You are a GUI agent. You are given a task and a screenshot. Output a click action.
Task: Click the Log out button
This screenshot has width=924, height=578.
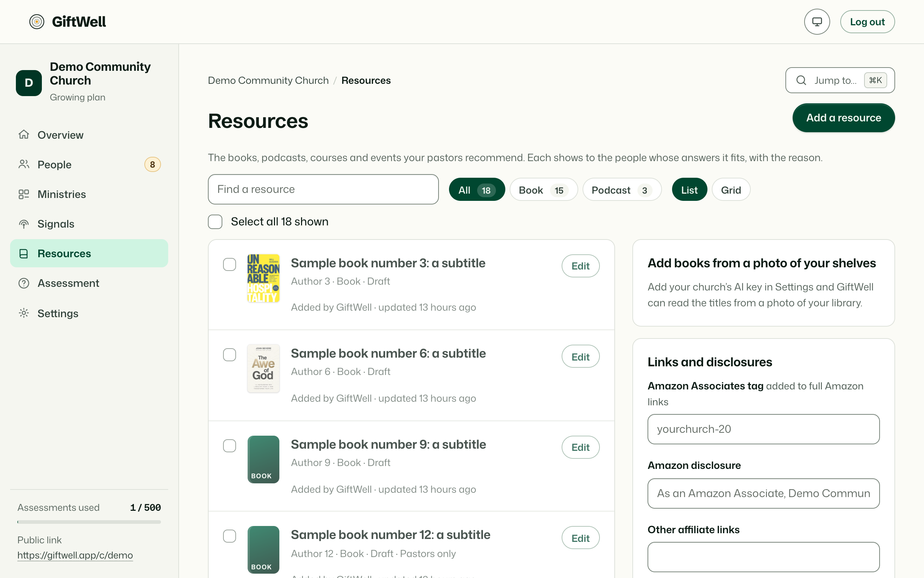(867, 22)
